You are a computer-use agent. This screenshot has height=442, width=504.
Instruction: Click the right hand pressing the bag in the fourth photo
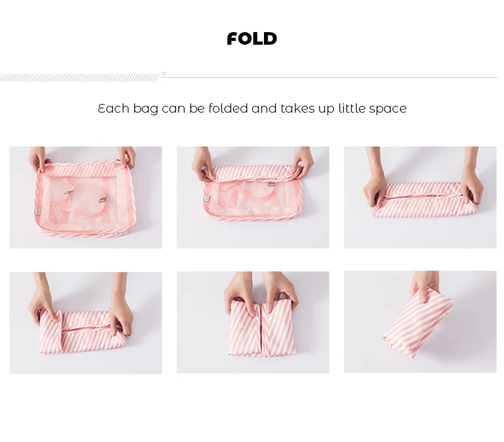(x=122, y=310)
